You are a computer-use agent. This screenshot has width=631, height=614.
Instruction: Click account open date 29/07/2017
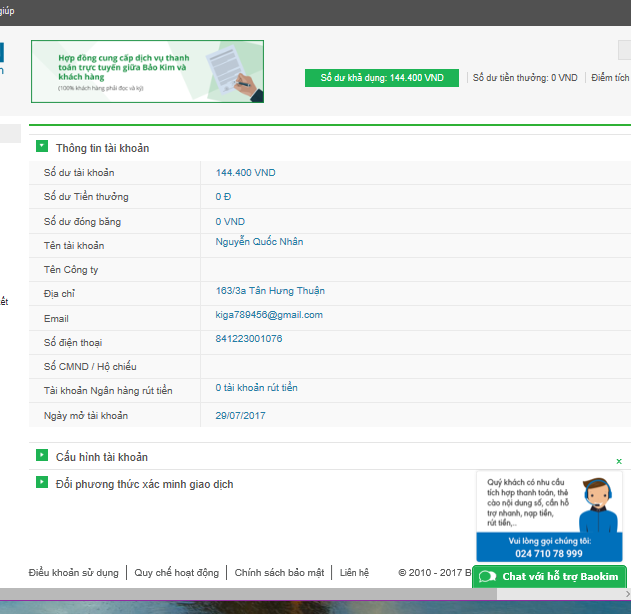pos(240,416)
